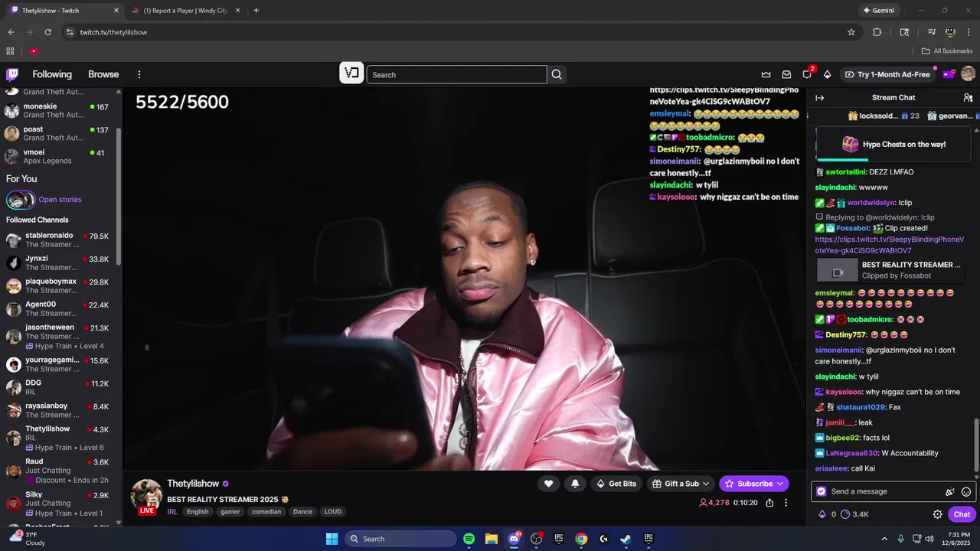This screenshot has height=551, width=980.
Task: Click the Google Lens search icon
Action: point(904,32)
